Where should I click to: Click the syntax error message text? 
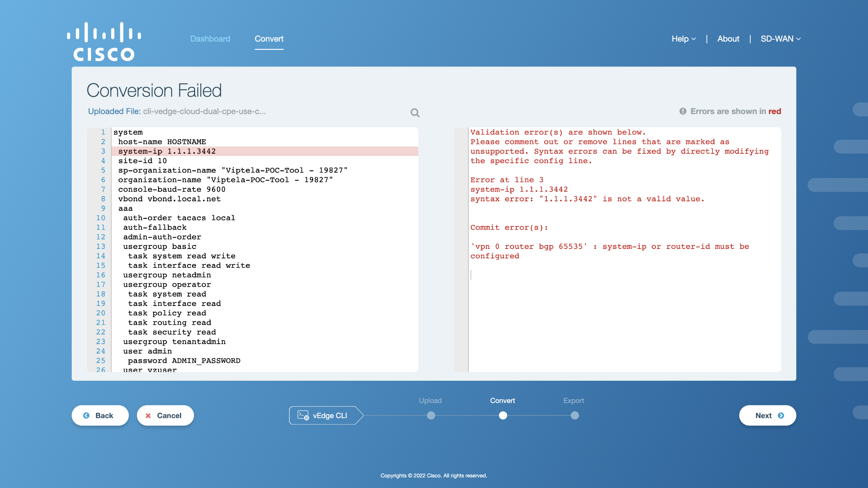(x=587, y=199)
